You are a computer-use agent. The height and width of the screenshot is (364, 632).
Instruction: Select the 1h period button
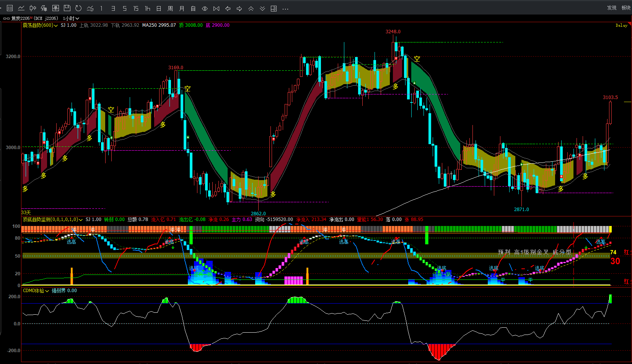pyautogui.click(x=147, y=8)
